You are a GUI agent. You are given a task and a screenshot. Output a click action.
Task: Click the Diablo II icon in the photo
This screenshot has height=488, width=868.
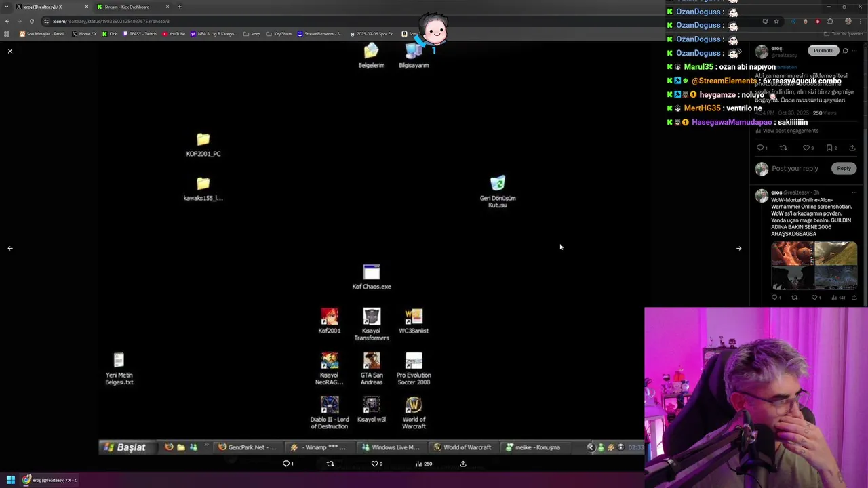[x=330, y=413]
